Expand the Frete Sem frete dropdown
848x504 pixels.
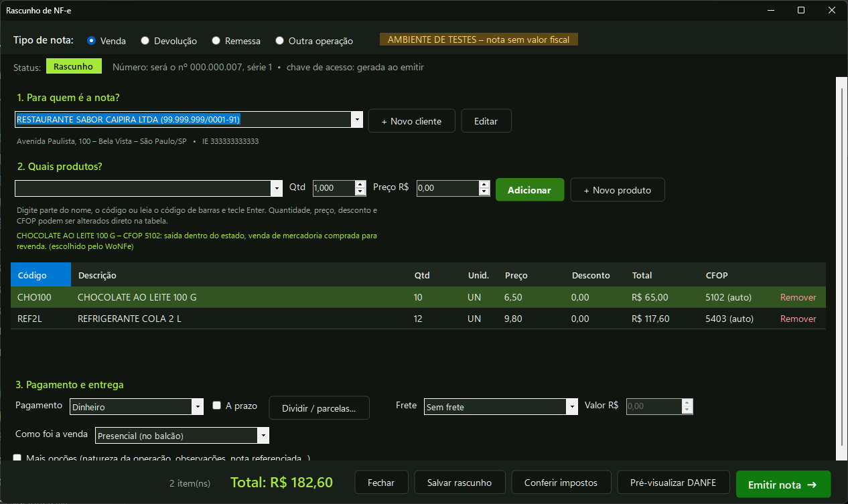coord(571,407)
